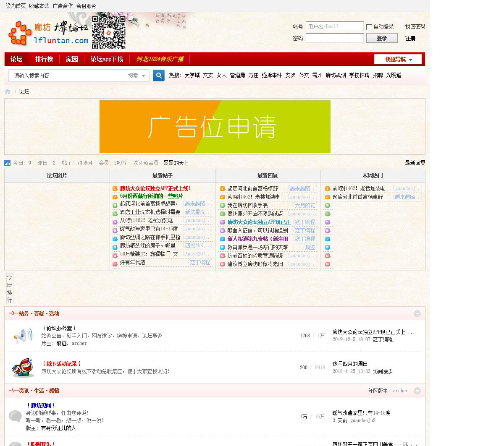Click the speech bubble icon beside 廊坊见闻
Screen dimensions: 504x446
[x=16, y=416]
